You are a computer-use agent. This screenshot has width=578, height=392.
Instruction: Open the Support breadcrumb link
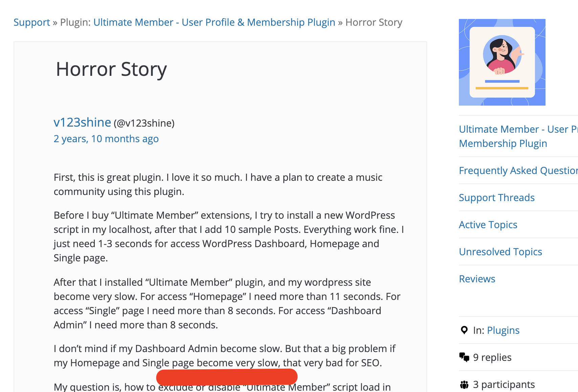click(32, 22)
